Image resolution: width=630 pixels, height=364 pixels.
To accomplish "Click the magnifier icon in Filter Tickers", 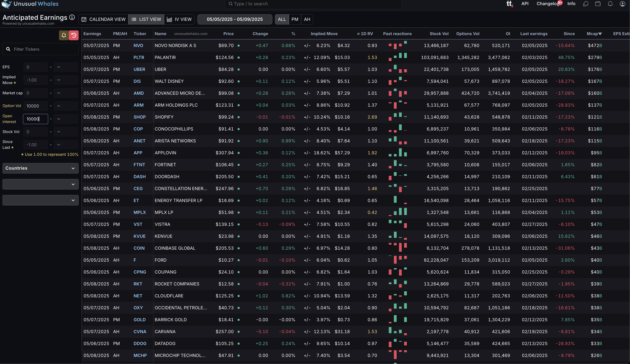I will 8,49.
